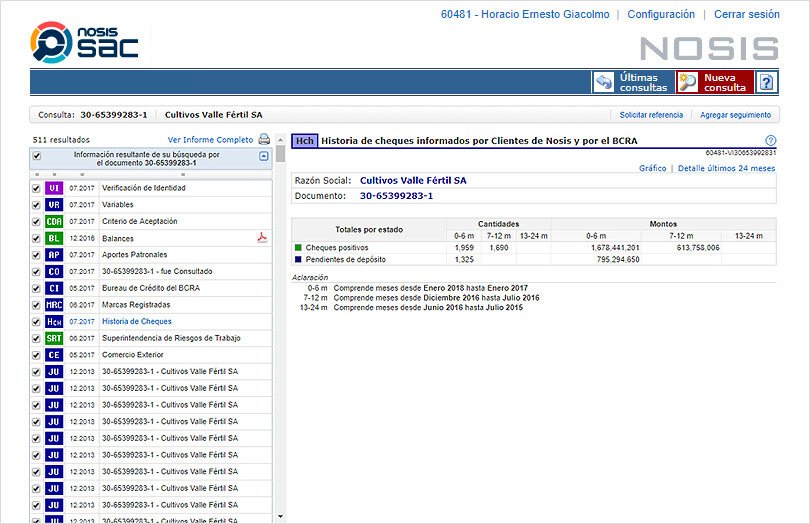Image resolution: width=810 pixels, height=524 pixels.
Task: Click the Nosis SAC logo
Action: pyautogui.click(x=84, y=42)
